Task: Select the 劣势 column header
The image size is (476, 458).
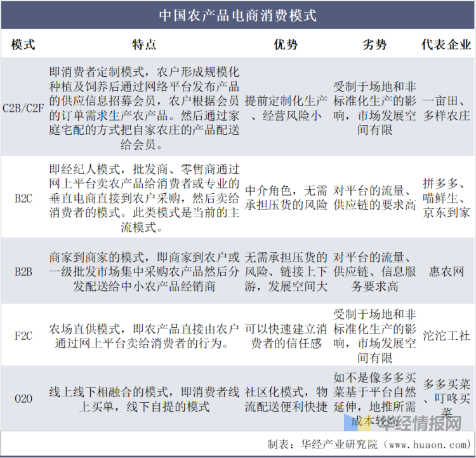Action: point(374,44)
